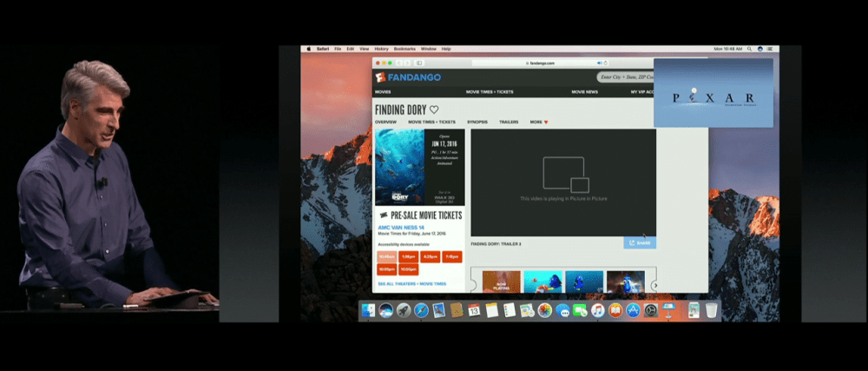Expand the MORE dropdown with red arrow
This screenshot has height=371, width=868.
[539, 122]
